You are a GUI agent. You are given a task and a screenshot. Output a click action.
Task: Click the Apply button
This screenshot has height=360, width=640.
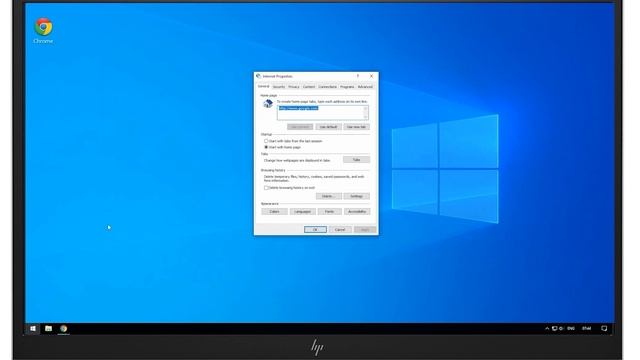point(365,229)
